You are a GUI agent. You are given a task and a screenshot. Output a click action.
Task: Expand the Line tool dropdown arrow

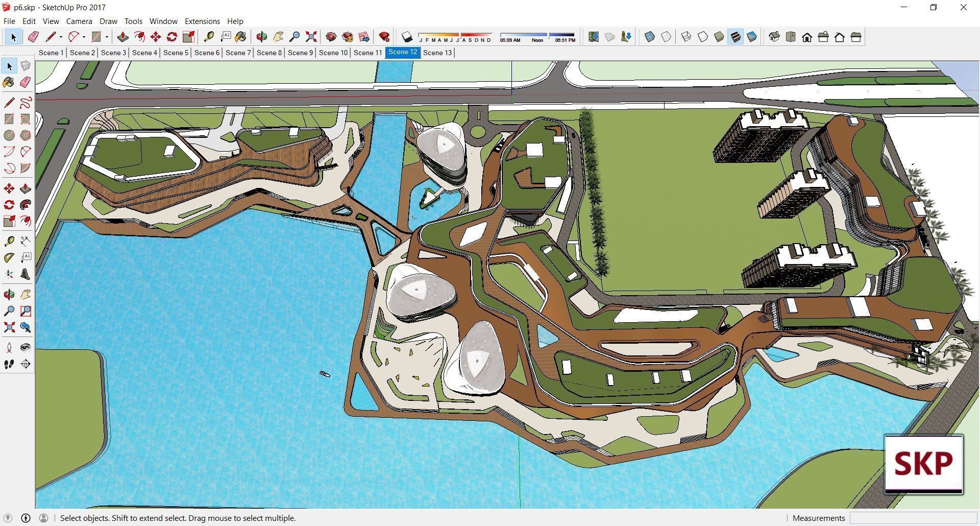tap(61, 37)
